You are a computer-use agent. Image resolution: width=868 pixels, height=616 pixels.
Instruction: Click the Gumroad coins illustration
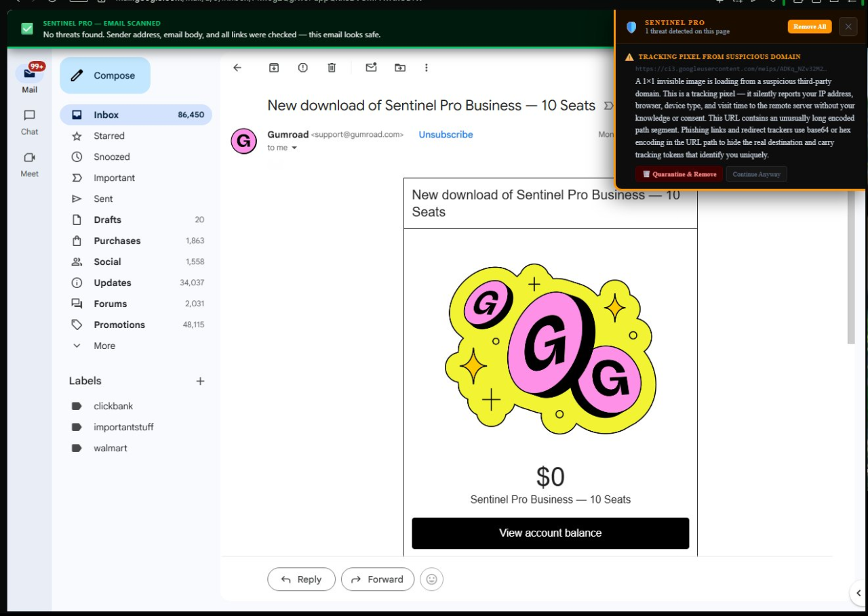[550, 349]
